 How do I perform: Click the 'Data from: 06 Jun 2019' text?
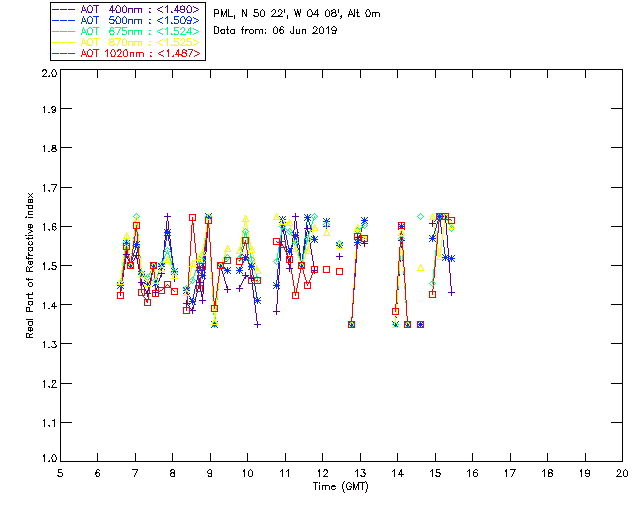pyautogui.click(x=275, y=31)
